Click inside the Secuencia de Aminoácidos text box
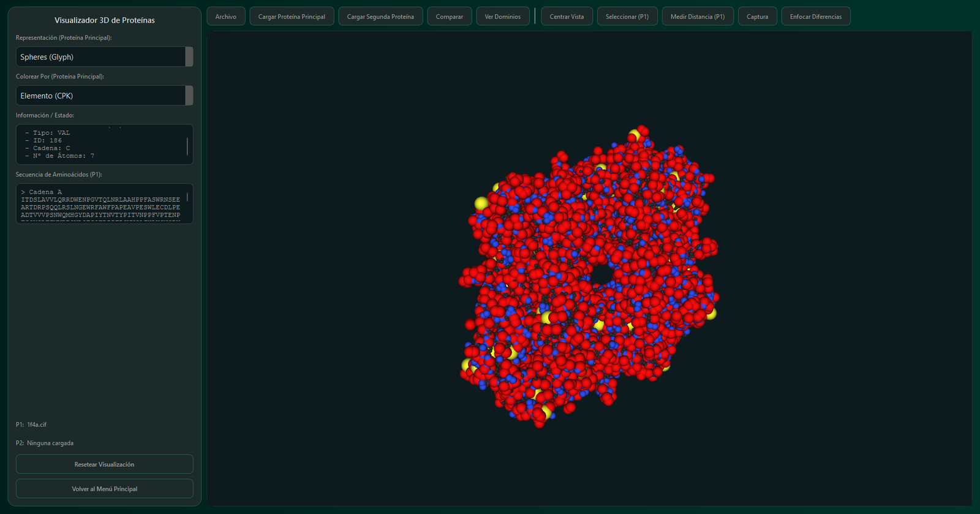This screenshot has height=514, width=980. pos(101,204)
